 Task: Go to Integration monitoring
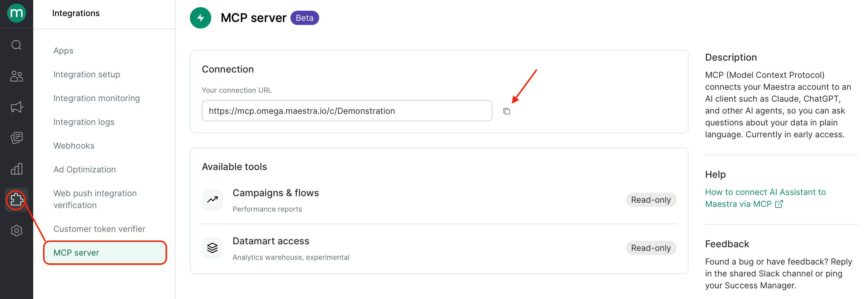pos(96,98)
